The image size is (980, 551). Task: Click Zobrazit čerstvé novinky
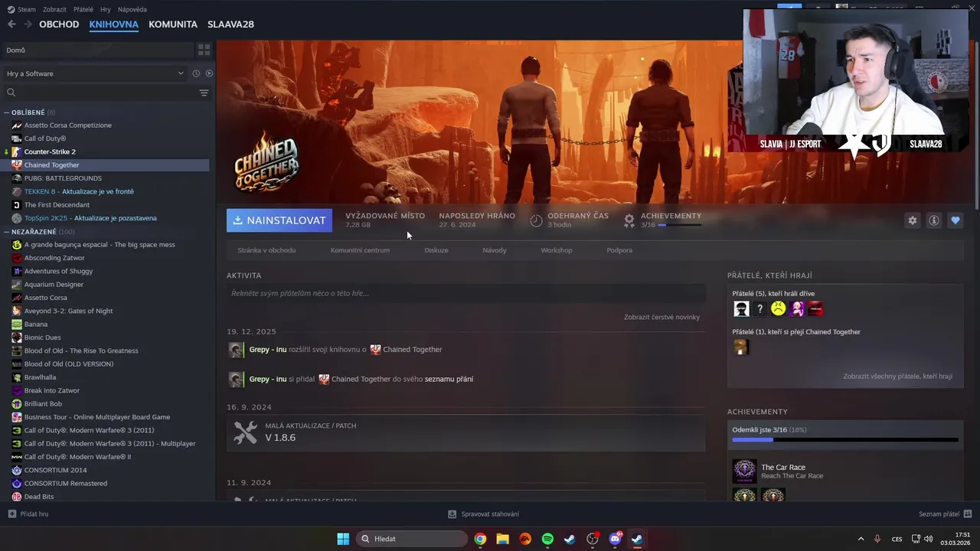(x=661, y=317)
